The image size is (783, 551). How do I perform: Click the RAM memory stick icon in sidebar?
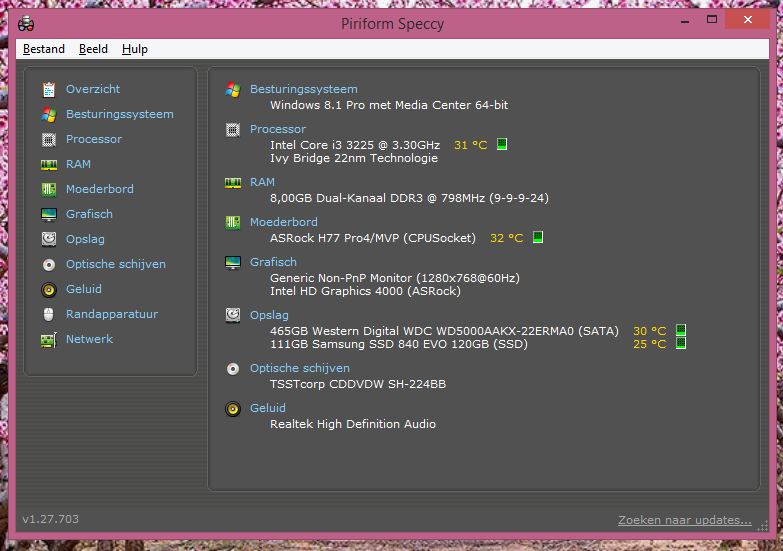(x=48, y=164)
